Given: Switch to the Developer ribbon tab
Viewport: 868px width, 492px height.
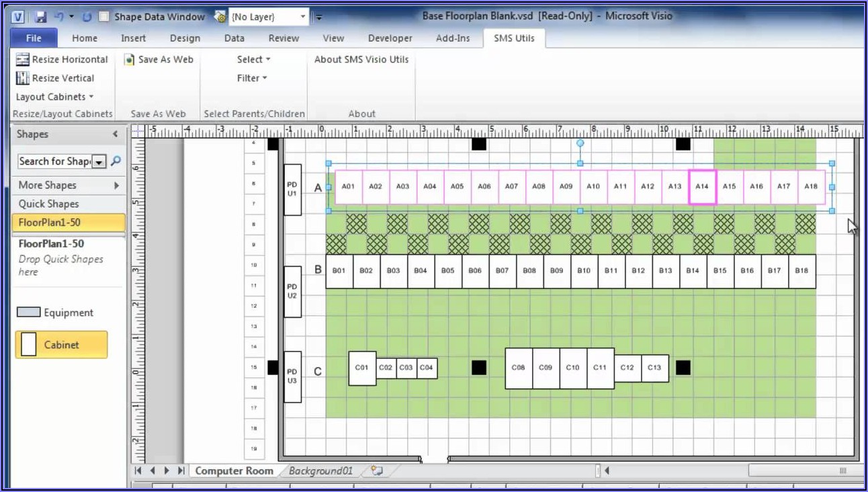Looking at the screenshot, I should click(390, 38).
